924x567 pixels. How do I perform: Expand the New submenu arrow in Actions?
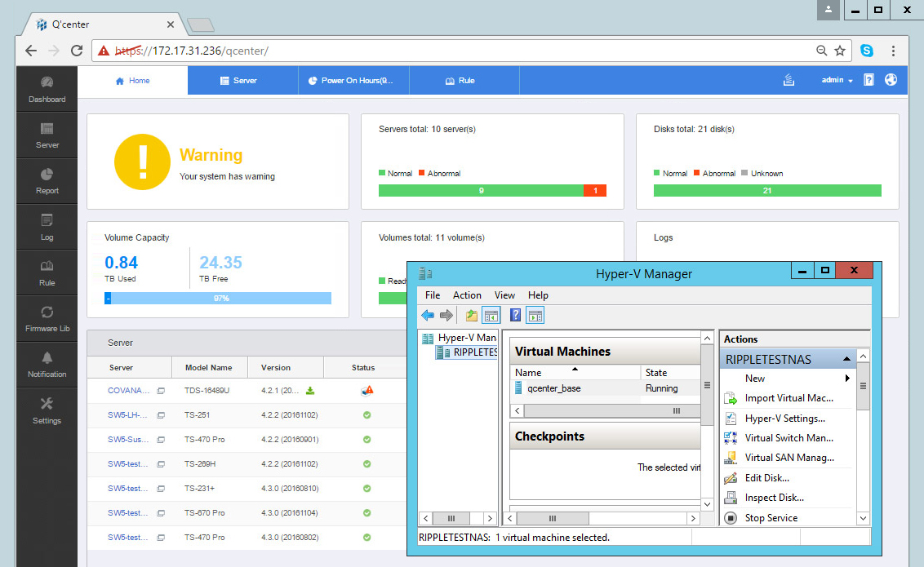847,378
